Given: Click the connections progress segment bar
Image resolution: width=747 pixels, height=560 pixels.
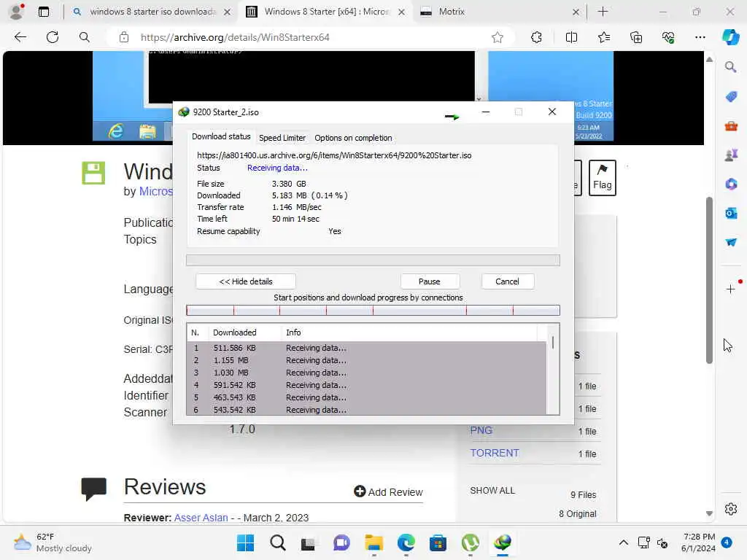Looking at the screenshot, I should click(373, 311).
